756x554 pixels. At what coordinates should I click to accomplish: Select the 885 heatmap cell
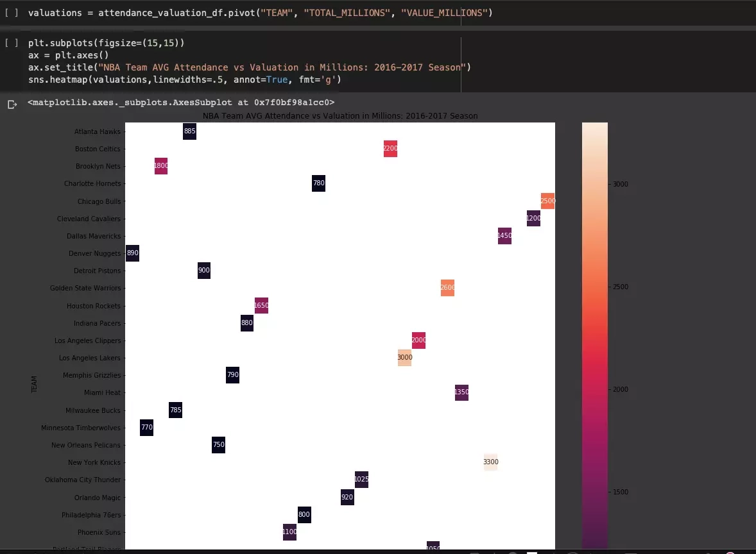[x=189, y=131]
